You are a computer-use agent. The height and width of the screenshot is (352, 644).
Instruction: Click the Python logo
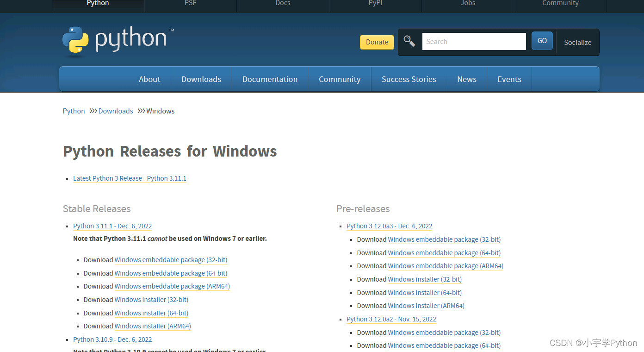[118, 42]
